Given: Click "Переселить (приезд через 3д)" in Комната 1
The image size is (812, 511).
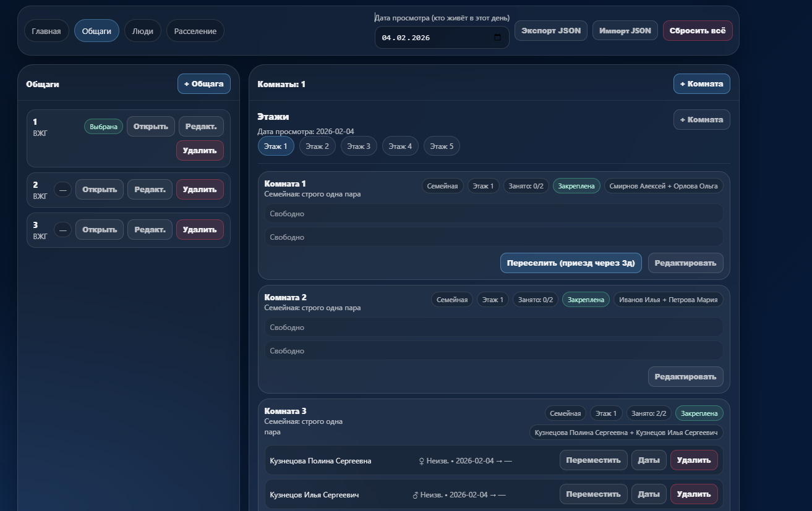Looking at the screenshot, I should 570,263.
